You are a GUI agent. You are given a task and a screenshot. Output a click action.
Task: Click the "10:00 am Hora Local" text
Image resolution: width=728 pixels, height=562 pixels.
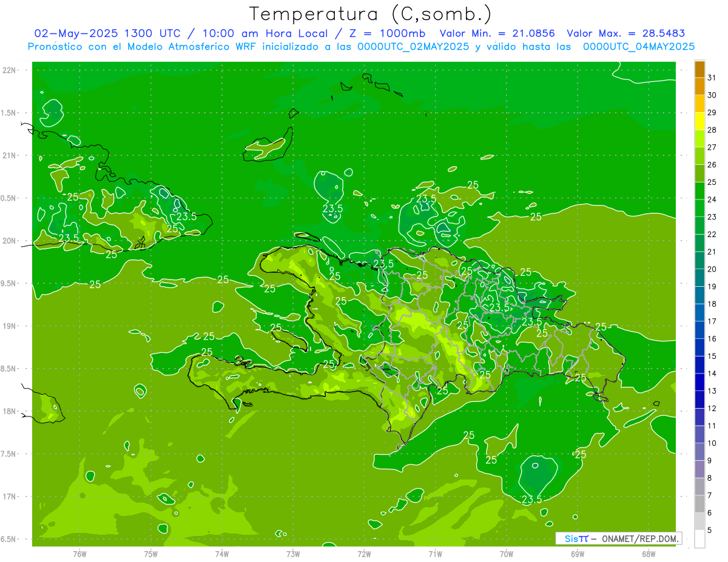coord(265,33)
